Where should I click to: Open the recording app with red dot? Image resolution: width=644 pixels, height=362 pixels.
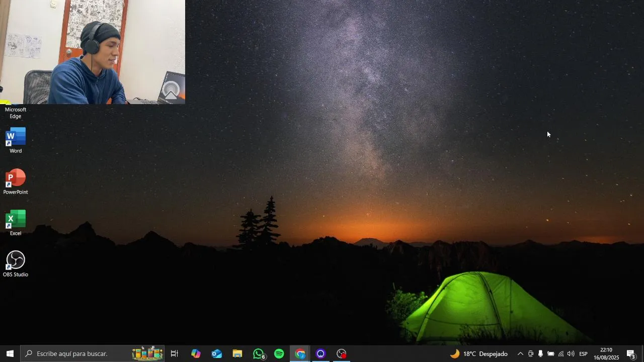342,354
